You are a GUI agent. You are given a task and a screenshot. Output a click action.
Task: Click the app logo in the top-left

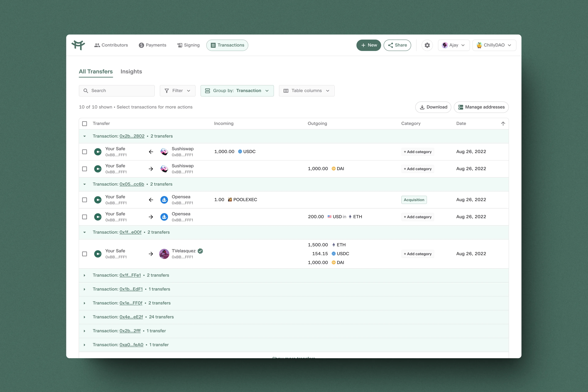78,45
